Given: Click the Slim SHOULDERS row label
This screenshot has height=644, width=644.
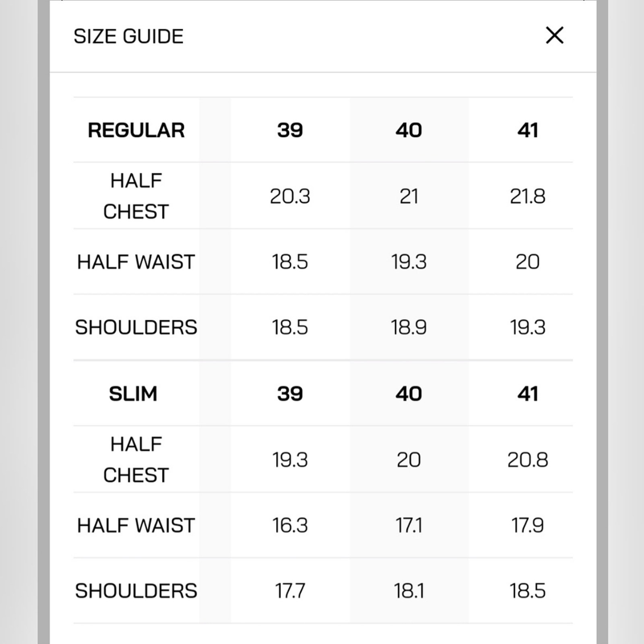Looking at the screenshot, I should pyautogui.click(x=136, y=591).
